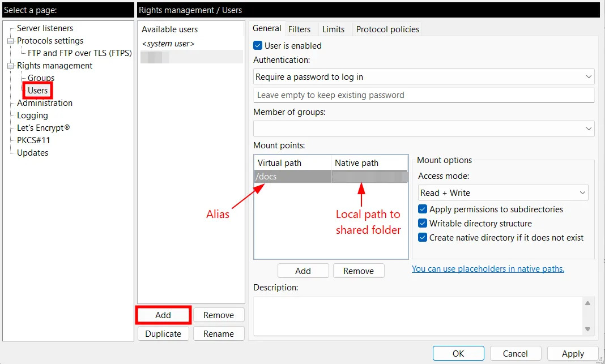This screenshot has height=364, width=605.
Task: Go to Server listeners page
Action: click(x=45, y=28)
